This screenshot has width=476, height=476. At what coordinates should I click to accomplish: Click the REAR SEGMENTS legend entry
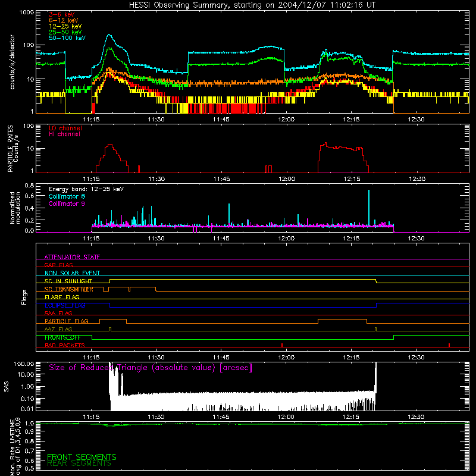pyautogui.click(x=79, y=464)
